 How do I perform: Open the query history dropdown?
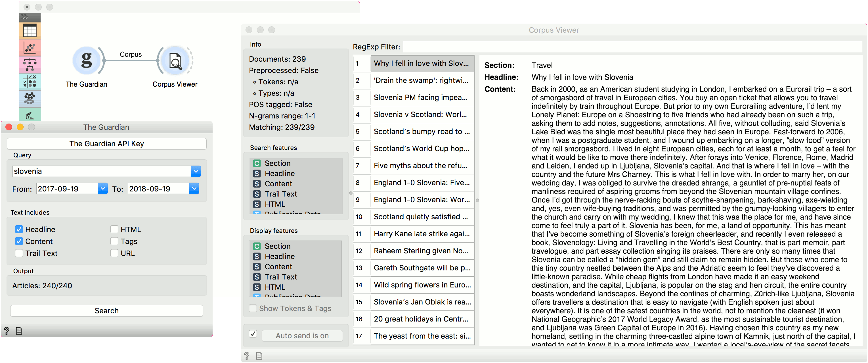[196, 171]
